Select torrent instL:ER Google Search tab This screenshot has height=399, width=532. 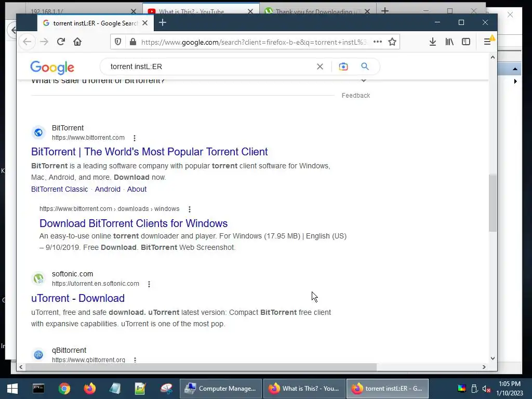[96, 23]
